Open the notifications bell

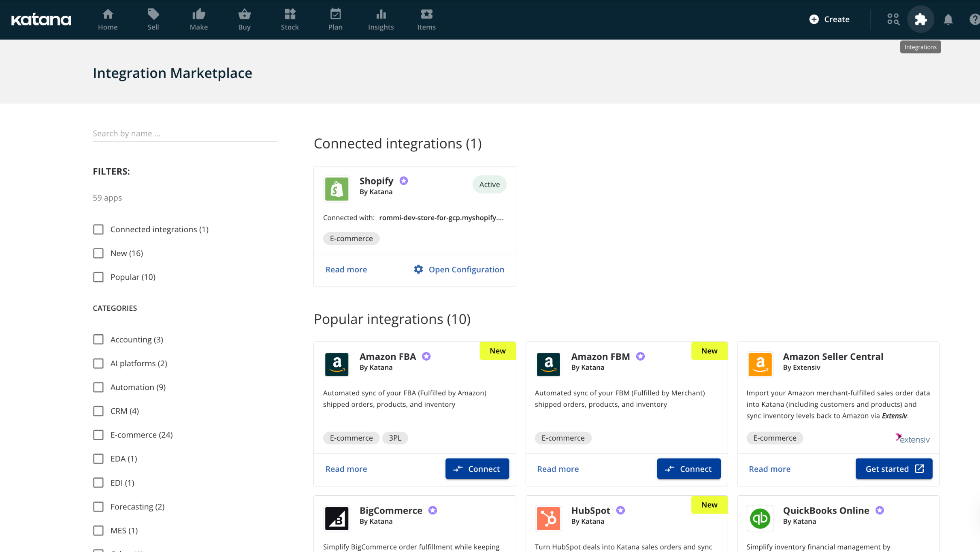[x=948, y=19]
